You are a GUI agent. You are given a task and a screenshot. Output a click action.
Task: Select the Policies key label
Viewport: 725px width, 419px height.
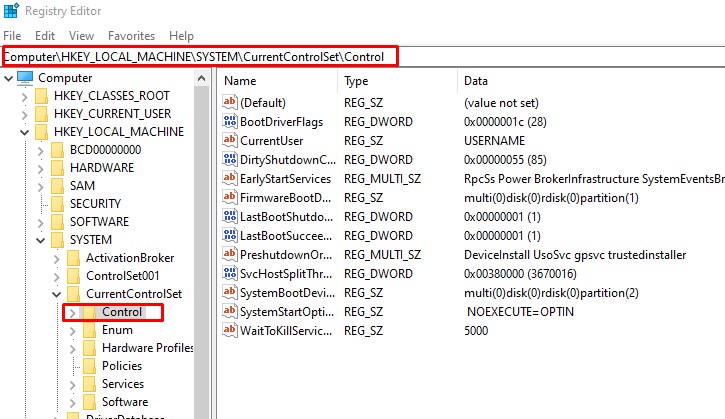122,366
